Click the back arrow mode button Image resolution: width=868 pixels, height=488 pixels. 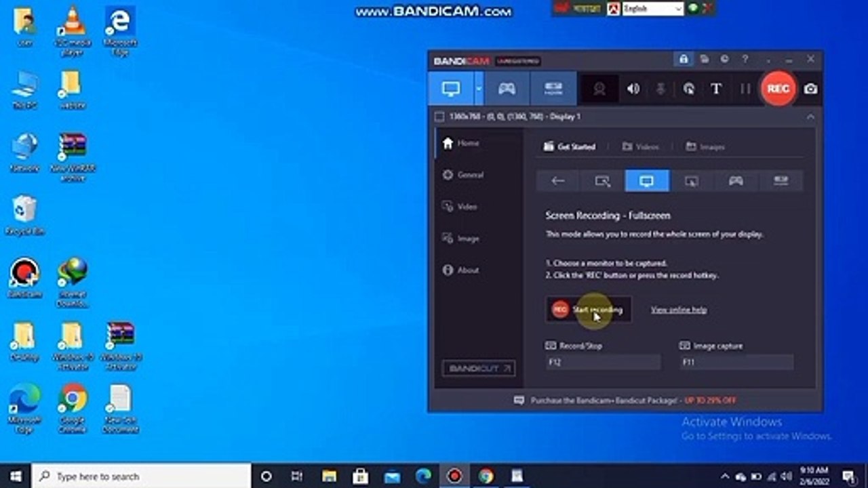click(x=558, y=181)
